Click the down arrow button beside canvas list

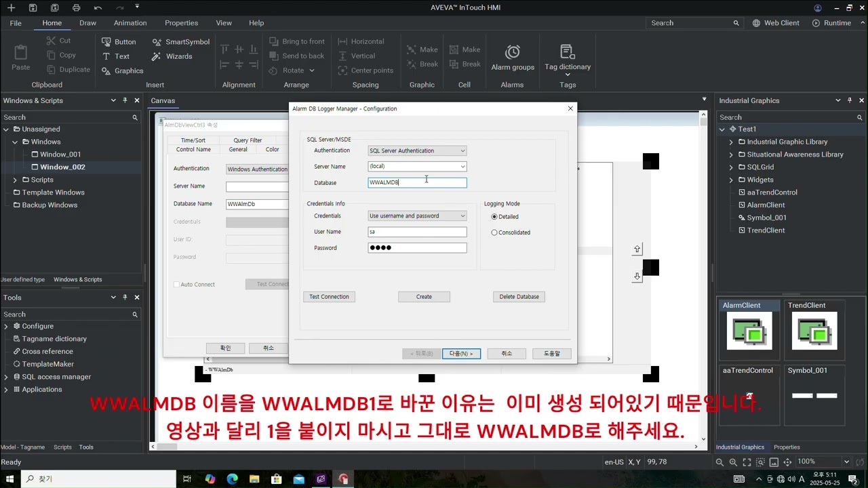pos(637,277)
